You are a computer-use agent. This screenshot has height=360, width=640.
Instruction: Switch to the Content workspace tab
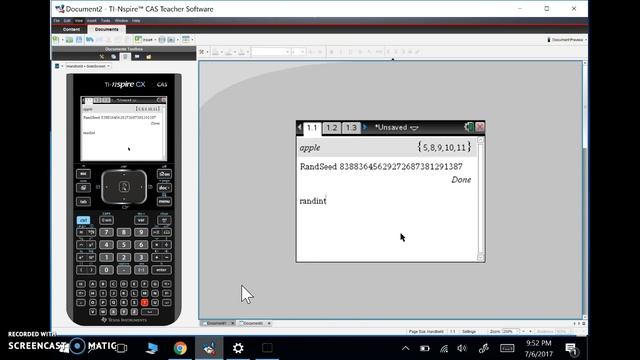pyautogui.click(x=71, y=29)
